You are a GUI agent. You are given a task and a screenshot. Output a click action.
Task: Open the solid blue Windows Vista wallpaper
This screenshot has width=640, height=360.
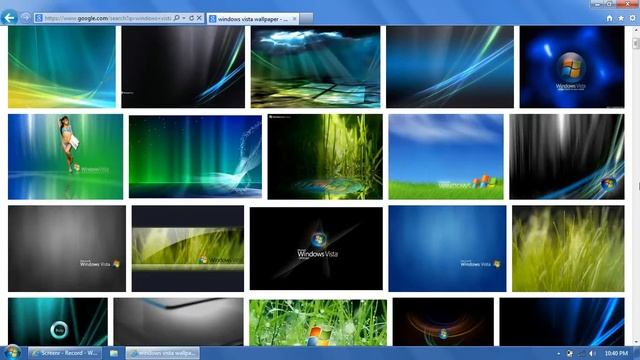(447, 249)
